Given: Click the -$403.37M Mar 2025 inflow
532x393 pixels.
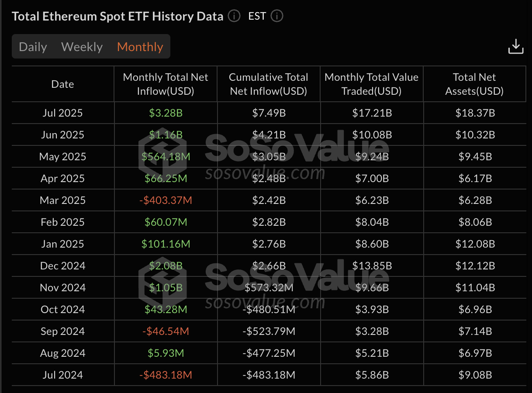Looking at the screenshot, I should (166, 200).
